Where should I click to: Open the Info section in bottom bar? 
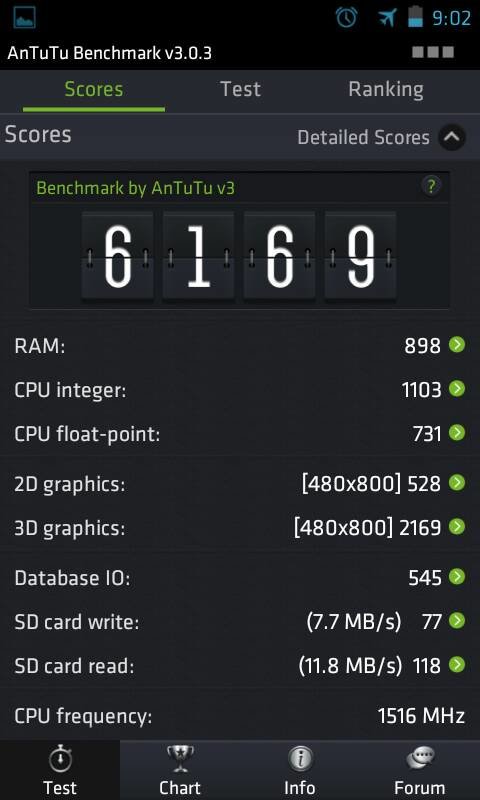(x=299, y=770)
